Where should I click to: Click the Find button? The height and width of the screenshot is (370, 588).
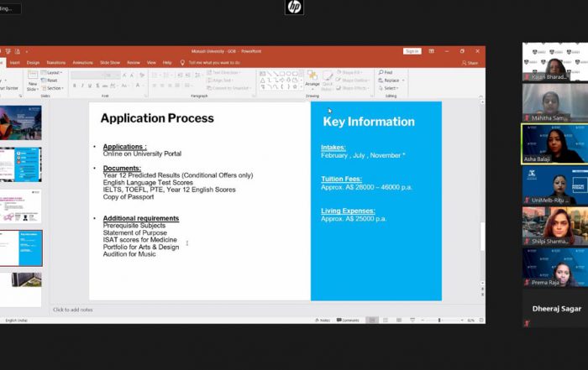[x=385, y=72]
